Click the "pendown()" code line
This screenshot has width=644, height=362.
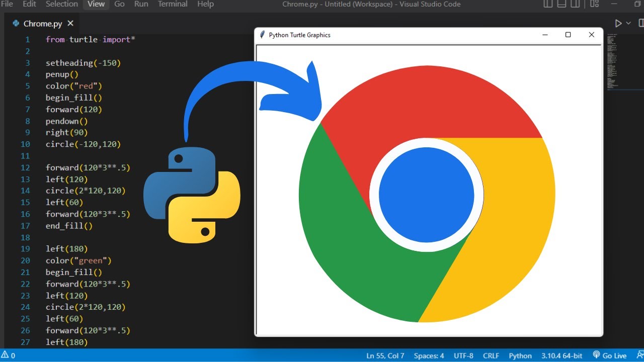[66, 121]
